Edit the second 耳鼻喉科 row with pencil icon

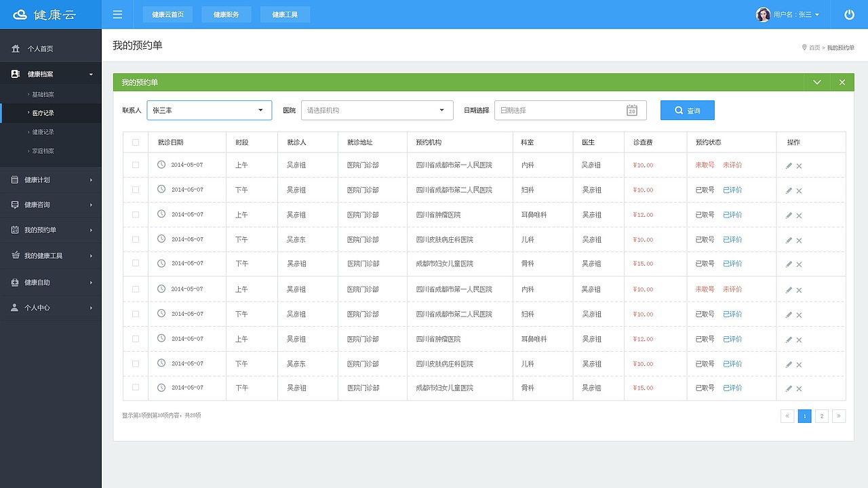point(789,340)
